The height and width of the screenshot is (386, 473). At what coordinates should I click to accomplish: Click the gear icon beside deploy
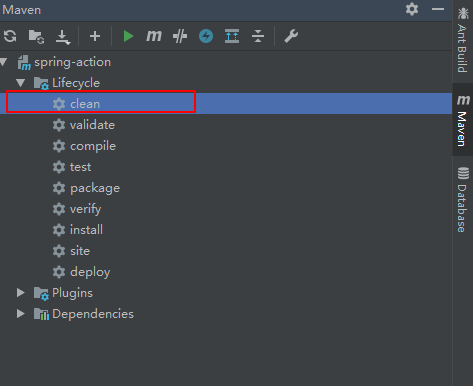[x=59, y=272]
